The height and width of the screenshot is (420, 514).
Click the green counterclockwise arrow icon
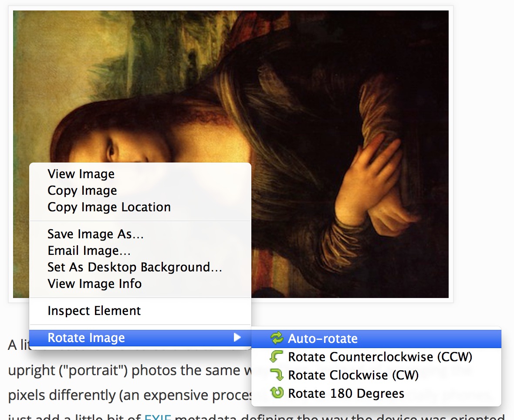pos(277,356)
